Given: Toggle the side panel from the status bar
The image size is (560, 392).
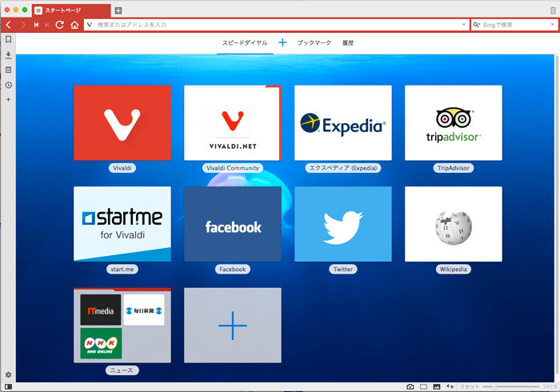Looking at the screenshot, I should (9, 386).
